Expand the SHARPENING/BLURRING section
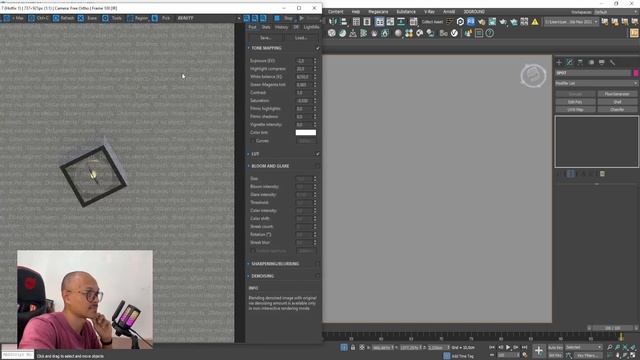Screen dimensions: 640x360 [249, 264]
